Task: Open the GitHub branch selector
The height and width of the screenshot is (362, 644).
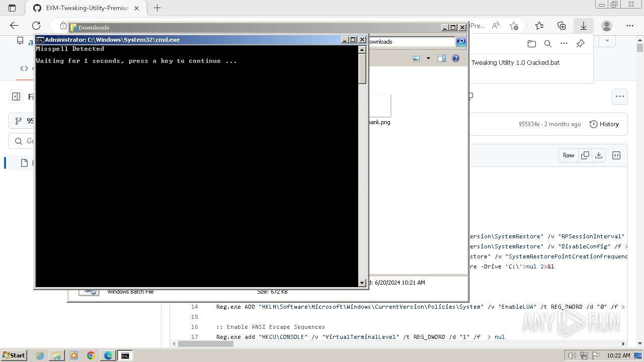Action: tap(21, 121)
